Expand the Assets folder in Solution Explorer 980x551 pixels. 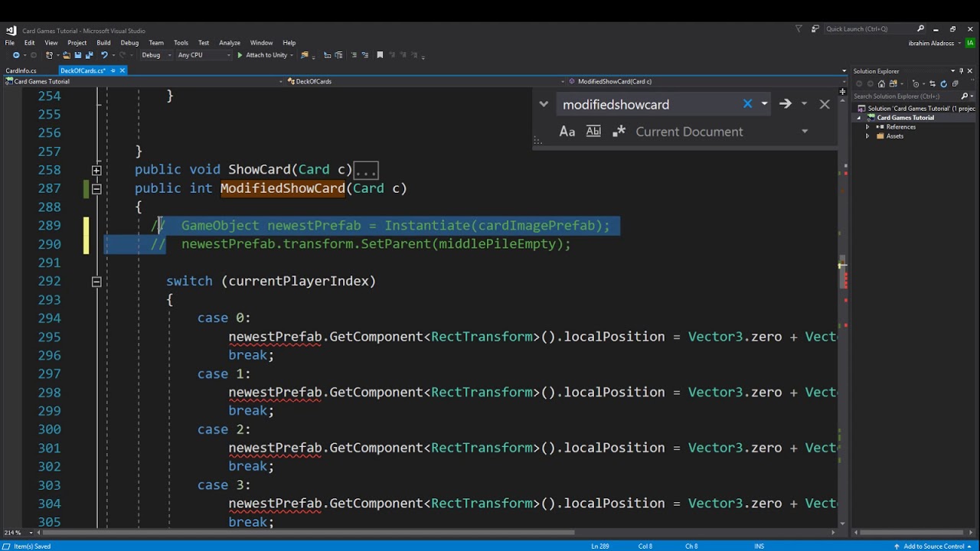[867, 136]
